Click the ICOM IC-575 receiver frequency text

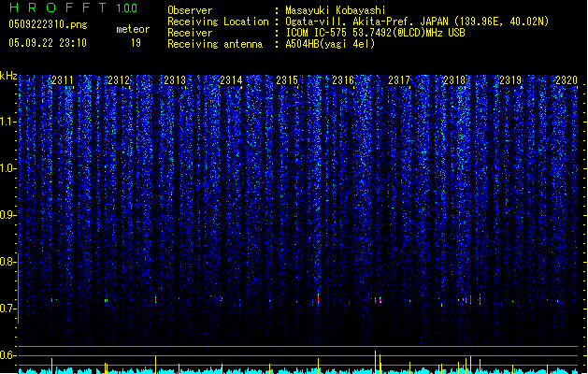point(375,33)
